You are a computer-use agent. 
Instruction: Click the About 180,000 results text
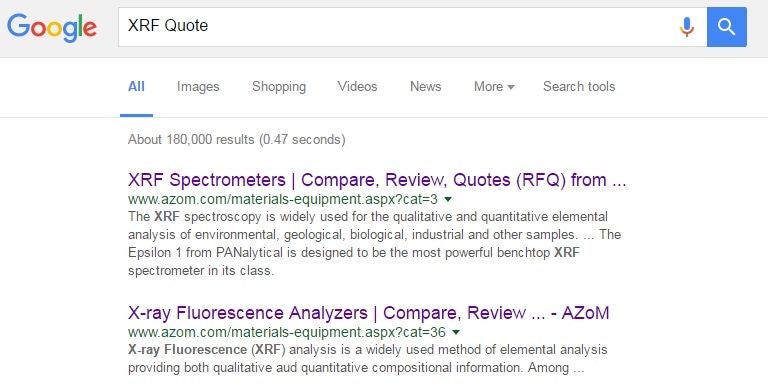click(237, 140)
